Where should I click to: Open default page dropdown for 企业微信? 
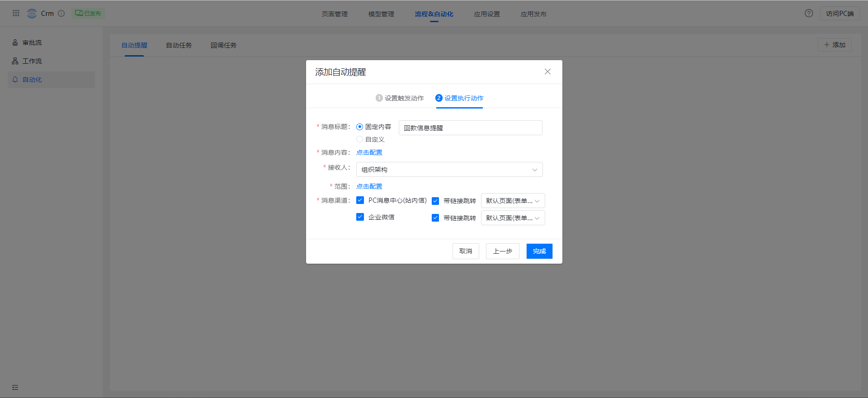pyautogui.click(x=513, y=218)
